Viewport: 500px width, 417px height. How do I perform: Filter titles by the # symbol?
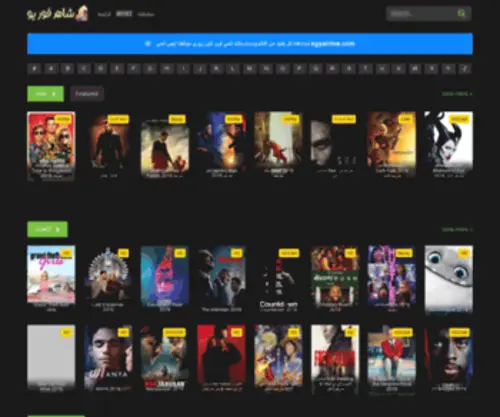pyautogui.click(x=34, y=69)
